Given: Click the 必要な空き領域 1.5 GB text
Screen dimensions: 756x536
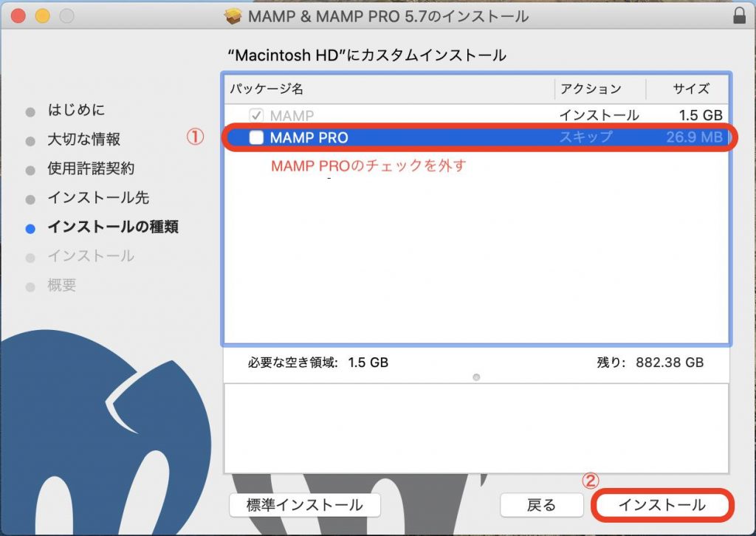Looking at the screenshot, I should click(317, 363).
